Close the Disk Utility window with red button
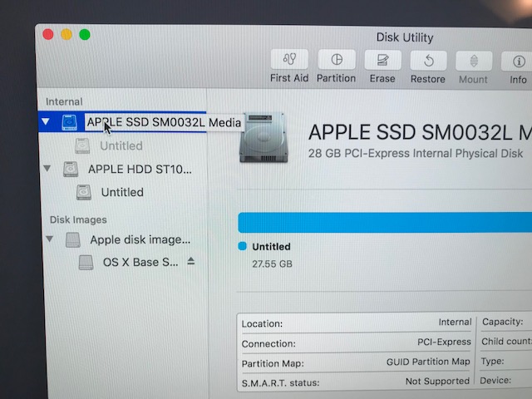Viewport: 532px width, 399px height. [48, 34]
